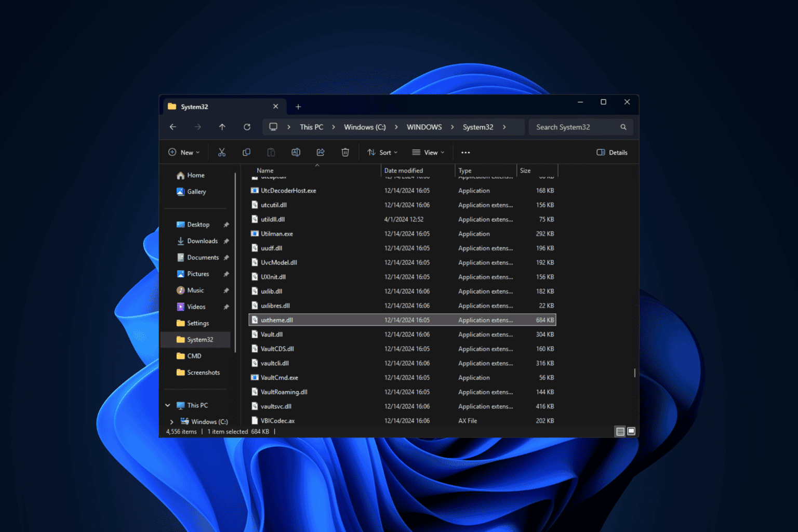Image resolution: width=798 pixels, height=532 pixels.
Task: Unpin Music using its pin icon
Action: coord(226,290)
